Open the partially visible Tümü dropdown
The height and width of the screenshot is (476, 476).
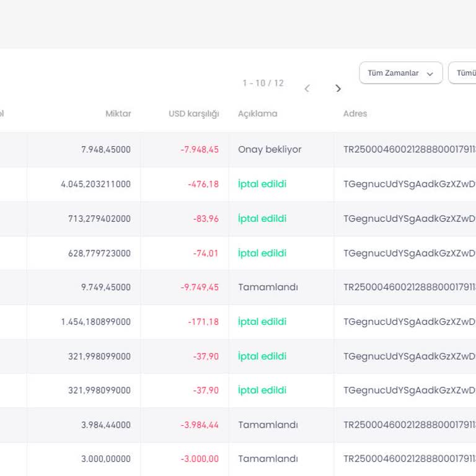[x=462, y=73]
